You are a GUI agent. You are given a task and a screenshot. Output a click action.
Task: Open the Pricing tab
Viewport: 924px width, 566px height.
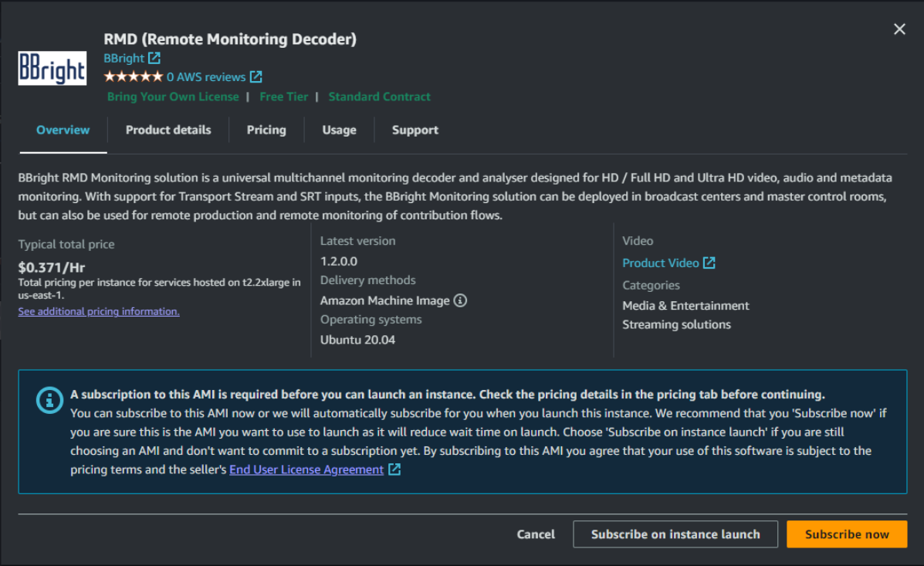coord(266,130)
